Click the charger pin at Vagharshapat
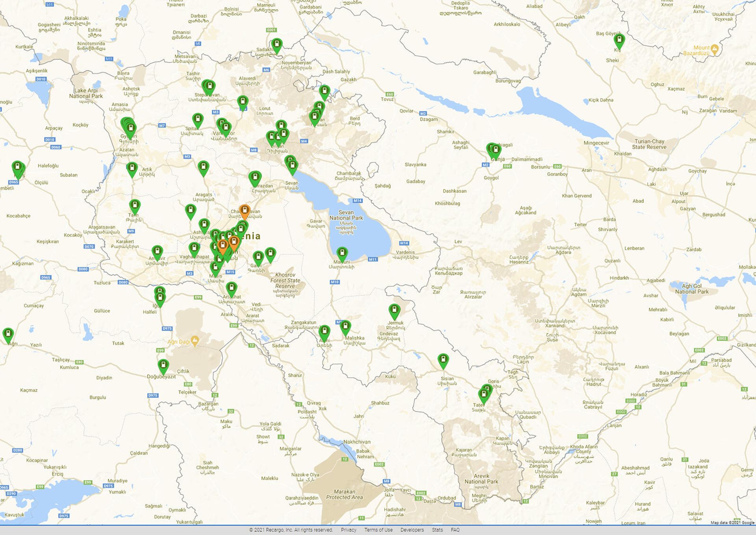756x535 pixels. (x=194, y=250)
